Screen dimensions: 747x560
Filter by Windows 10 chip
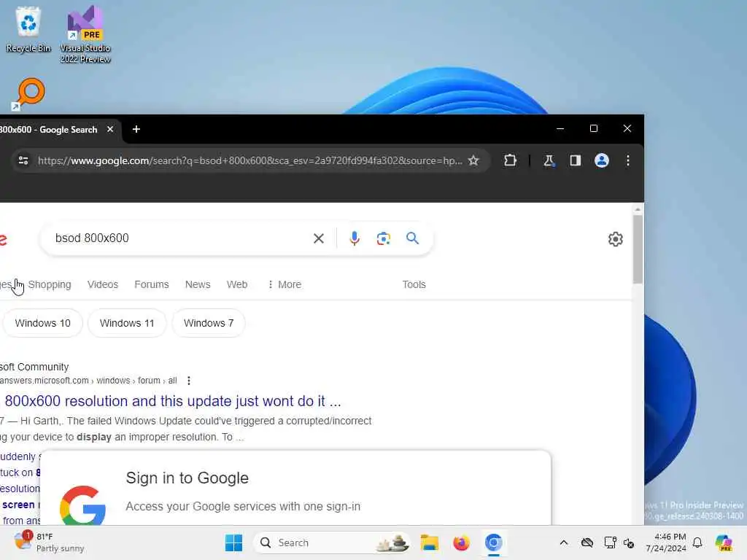[42, 323]
